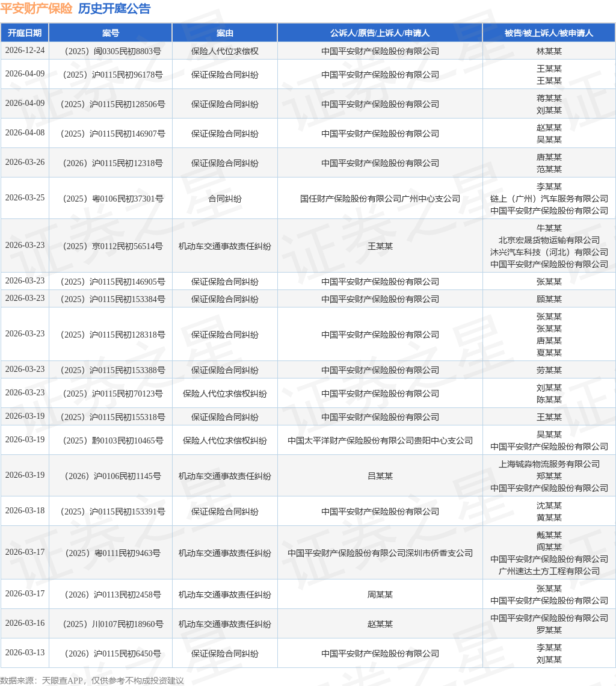The height and width of the screenshot is (686, 616).
Task: Click plaintiff 吕某某
Action: pyautogui.click(x=380, y=476)
